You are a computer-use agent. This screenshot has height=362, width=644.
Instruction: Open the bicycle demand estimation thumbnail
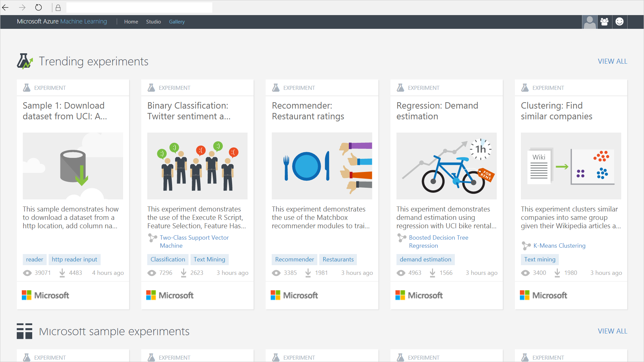point(446,166)
